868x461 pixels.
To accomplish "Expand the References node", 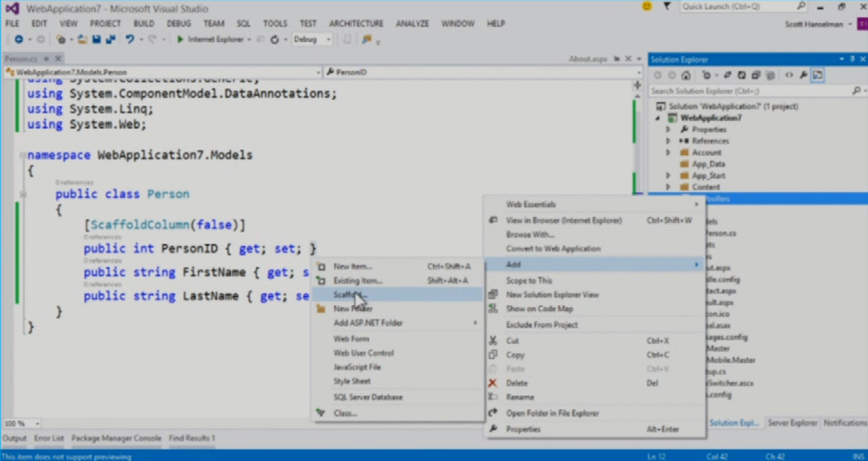I will [x=668, y=142].
